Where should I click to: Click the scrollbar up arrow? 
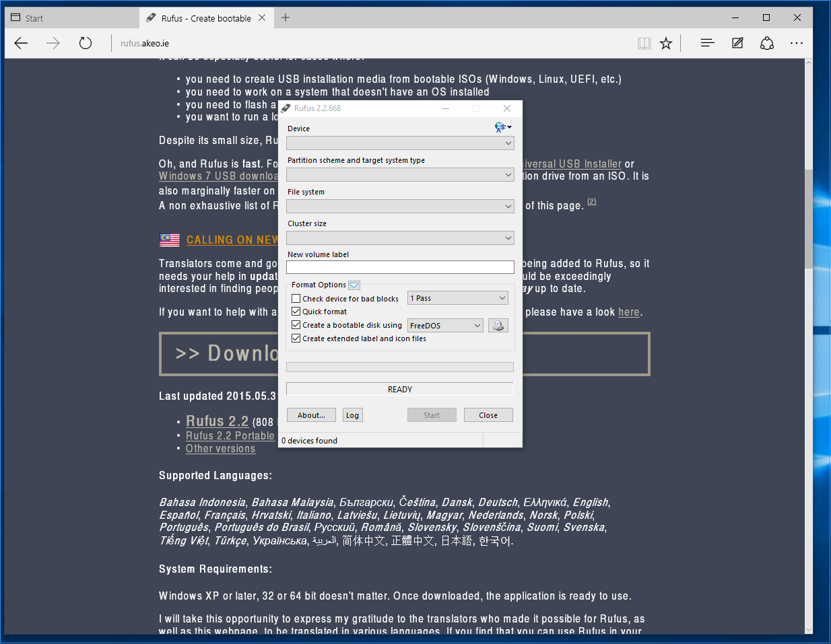tap(809, 63)
